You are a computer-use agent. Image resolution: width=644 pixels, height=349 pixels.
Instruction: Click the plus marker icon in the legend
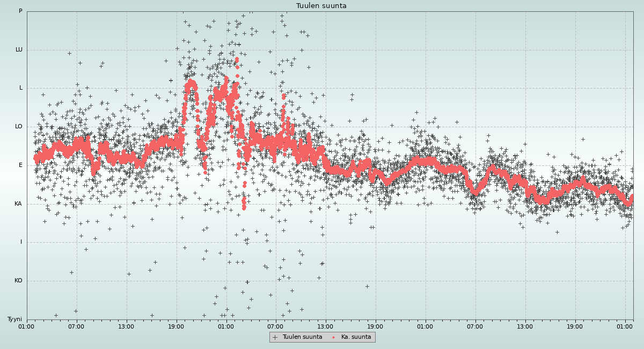pyautogui.click(x=275, y=337)
